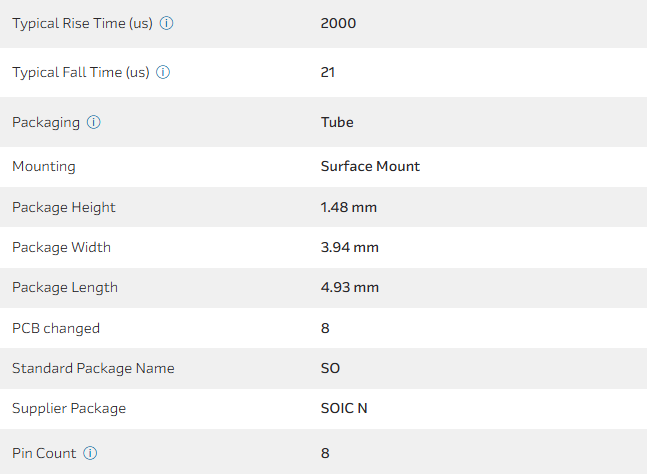
Task: Click the 2000 rise time value
Action: 338,23
